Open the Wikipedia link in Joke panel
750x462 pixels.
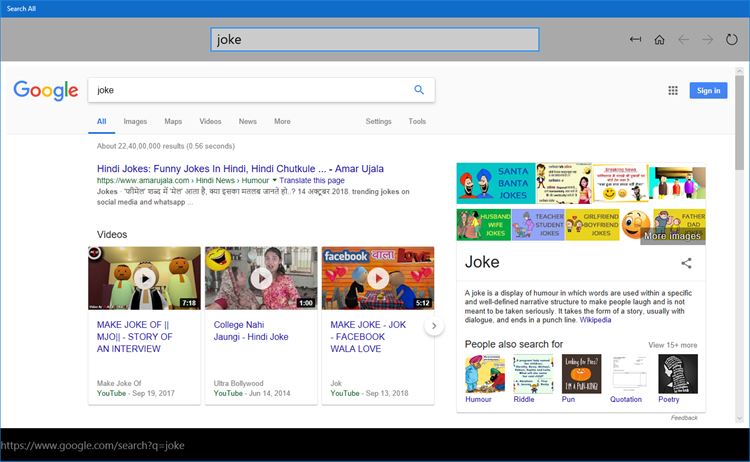[595, 320]
